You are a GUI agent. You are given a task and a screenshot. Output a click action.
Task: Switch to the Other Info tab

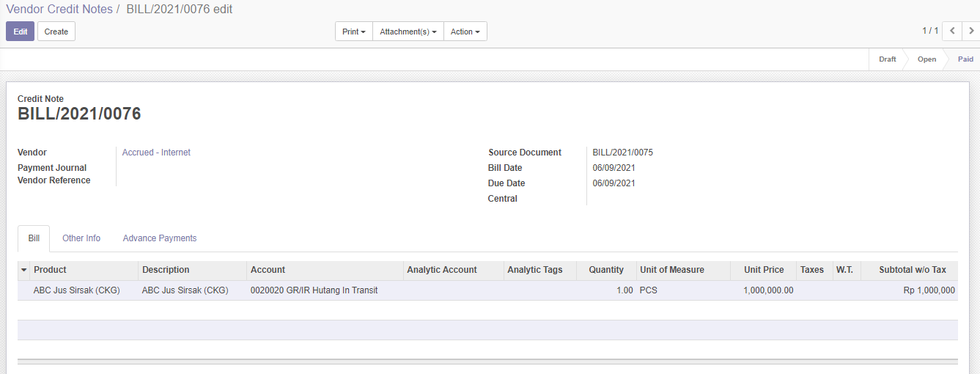pyautogui.click(x=81, y=238)
